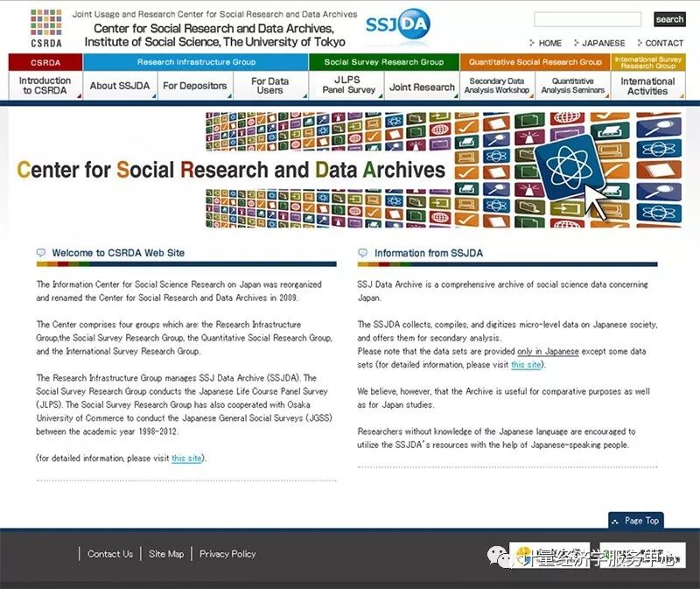Open Contact Us footer link

coord(110,554)
